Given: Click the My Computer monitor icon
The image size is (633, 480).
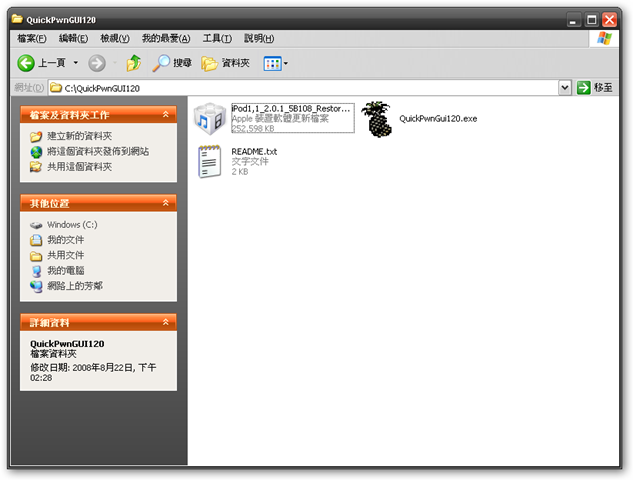Looking at the screenshot, I should (x=36, y=271).
